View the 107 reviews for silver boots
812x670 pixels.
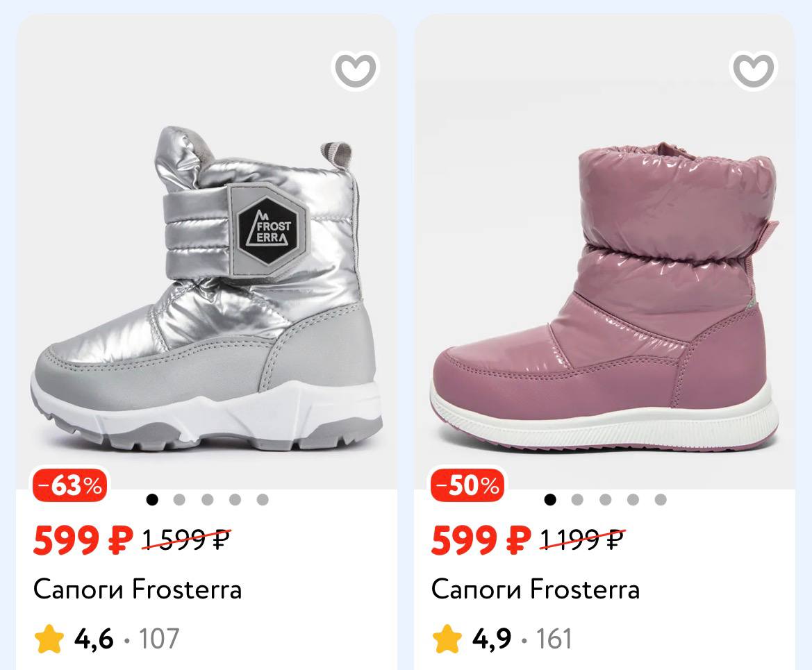pos(159,639)
